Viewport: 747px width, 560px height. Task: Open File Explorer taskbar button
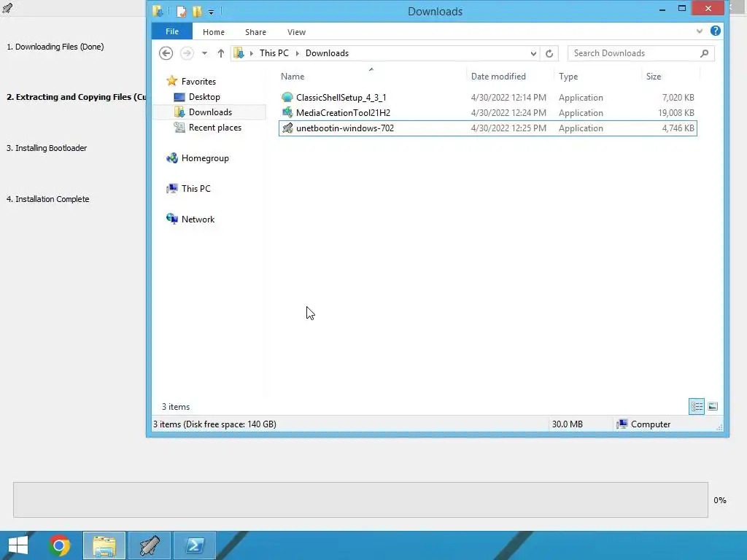coord(104,545)
